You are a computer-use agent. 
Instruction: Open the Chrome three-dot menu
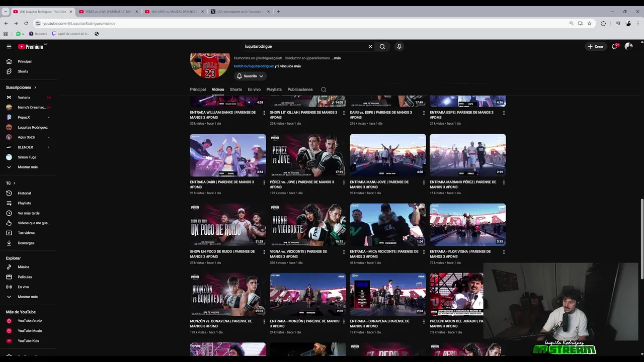(x=638, y=23)
